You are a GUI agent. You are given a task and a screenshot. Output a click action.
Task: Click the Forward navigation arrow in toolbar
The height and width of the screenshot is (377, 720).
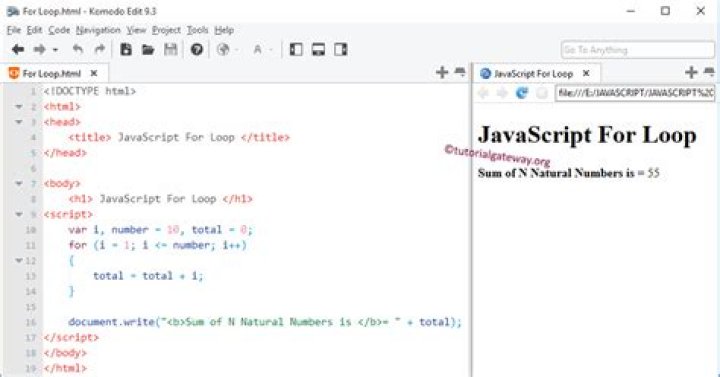coord(40,49)
